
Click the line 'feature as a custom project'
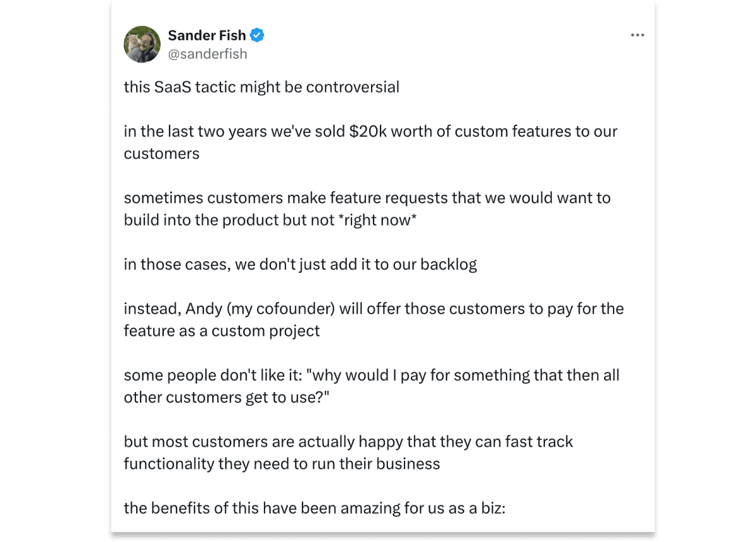point(222,331)
